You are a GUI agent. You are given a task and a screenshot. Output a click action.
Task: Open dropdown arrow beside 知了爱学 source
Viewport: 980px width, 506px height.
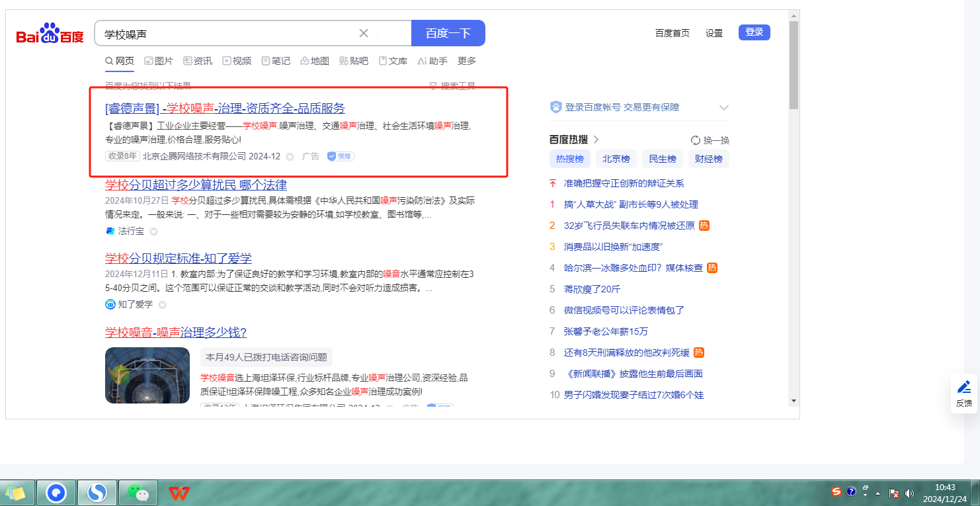coord(162,305)
